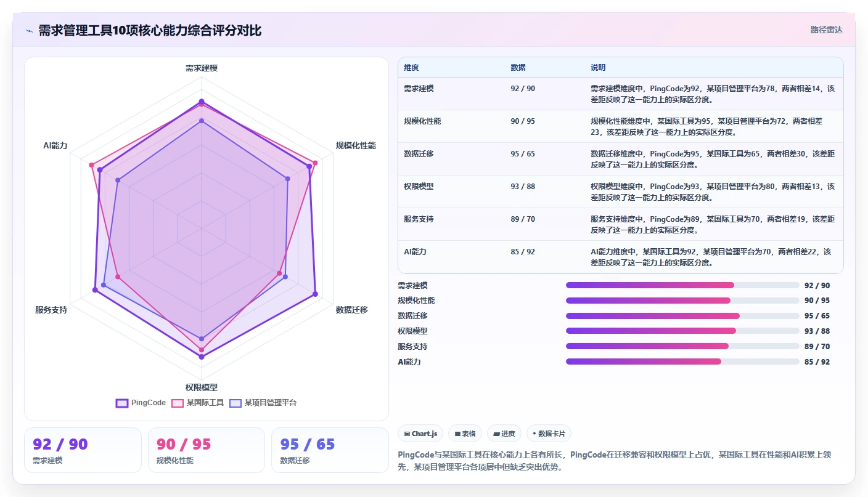Open the 90 / 95 规模化性能 stat card

pyautogui.click(x=207, y=450)
